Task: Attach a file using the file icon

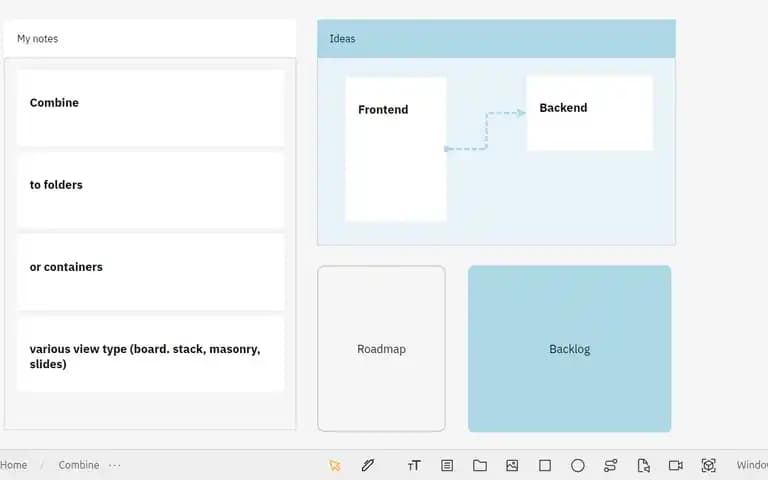Action: click(643, 465)
